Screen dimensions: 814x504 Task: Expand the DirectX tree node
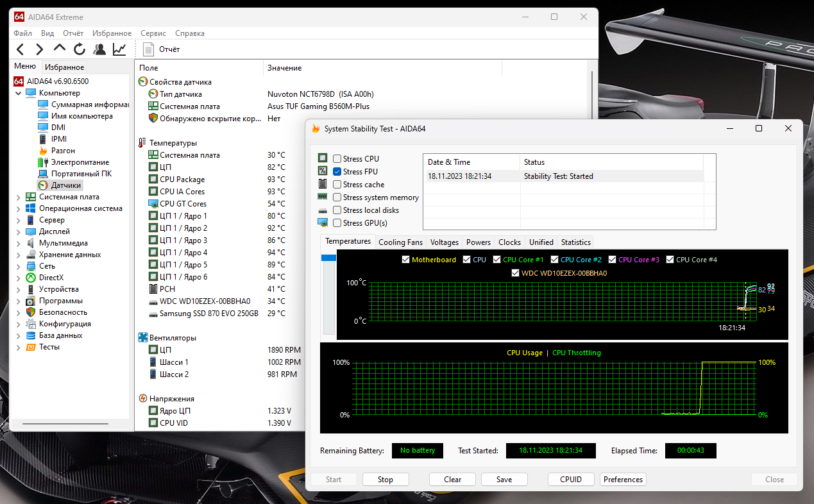18,278
